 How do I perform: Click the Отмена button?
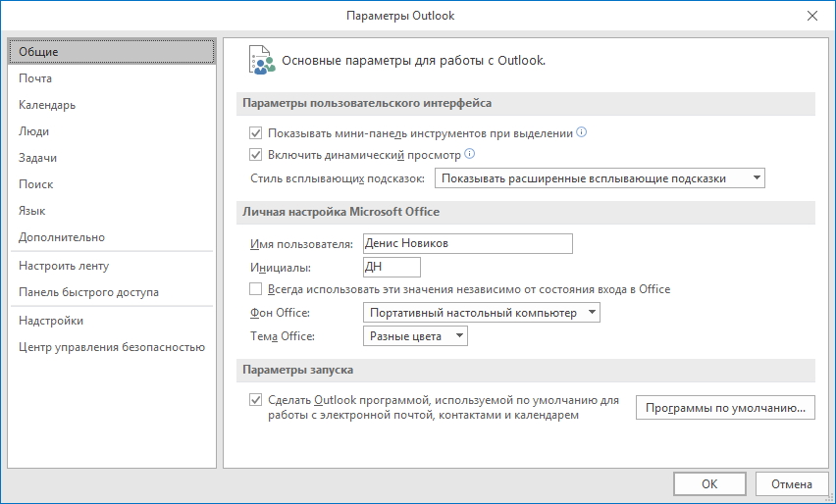coord(791,483)
